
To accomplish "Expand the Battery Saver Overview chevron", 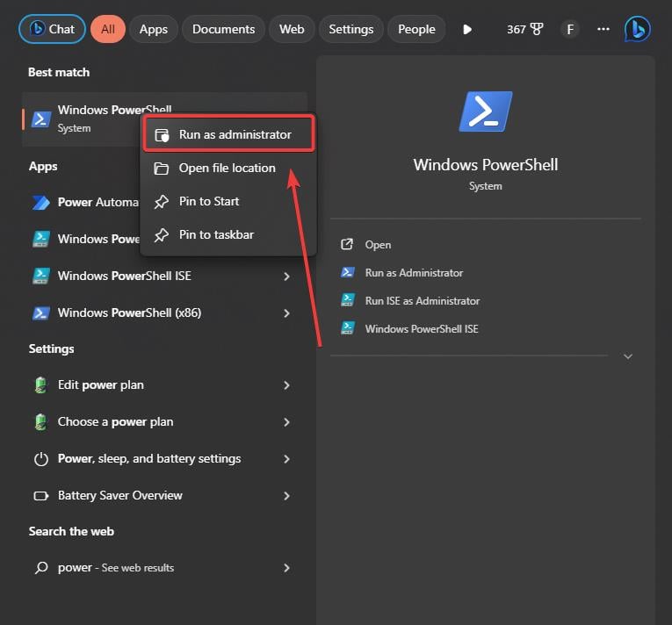I will tap(286, 496).
